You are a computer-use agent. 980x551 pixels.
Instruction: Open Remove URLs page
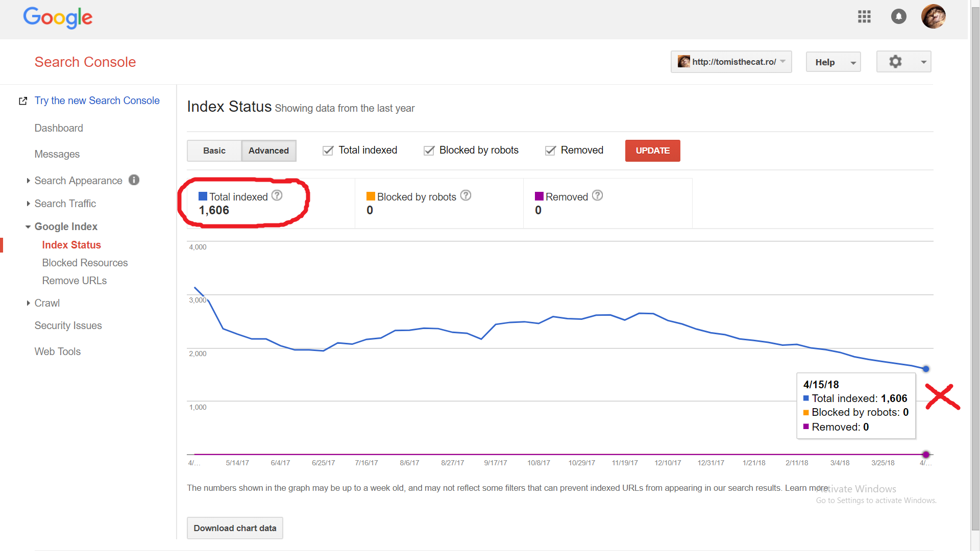coord(75,281)
